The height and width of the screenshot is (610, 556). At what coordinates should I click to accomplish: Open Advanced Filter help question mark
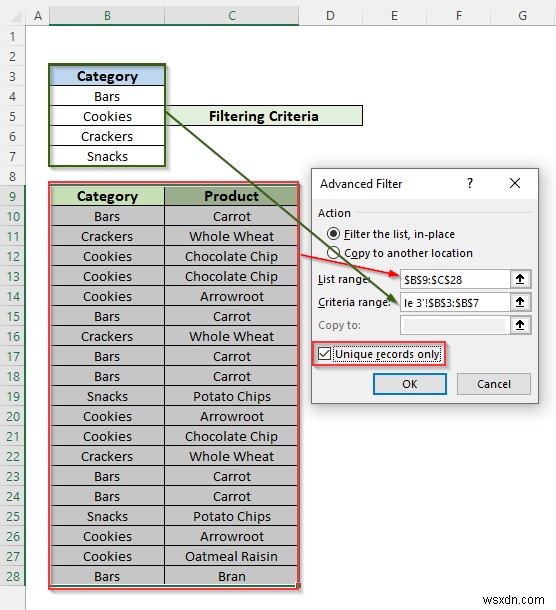point(470,183)
